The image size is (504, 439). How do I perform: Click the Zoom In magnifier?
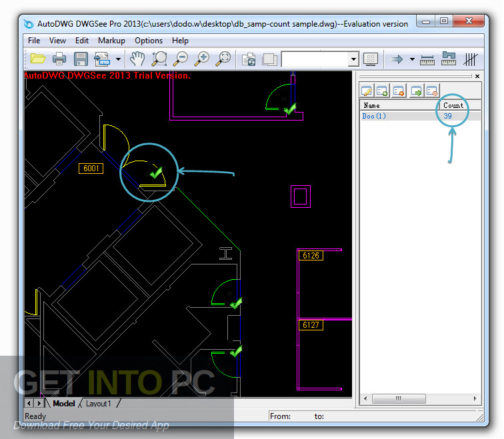point(202,59)
